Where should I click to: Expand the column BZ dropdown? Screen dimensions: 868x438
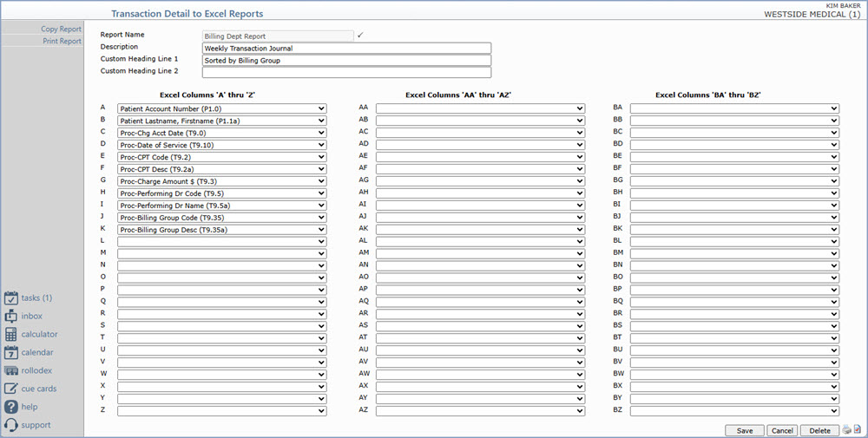pyautogui.click(x=734, y=411)
